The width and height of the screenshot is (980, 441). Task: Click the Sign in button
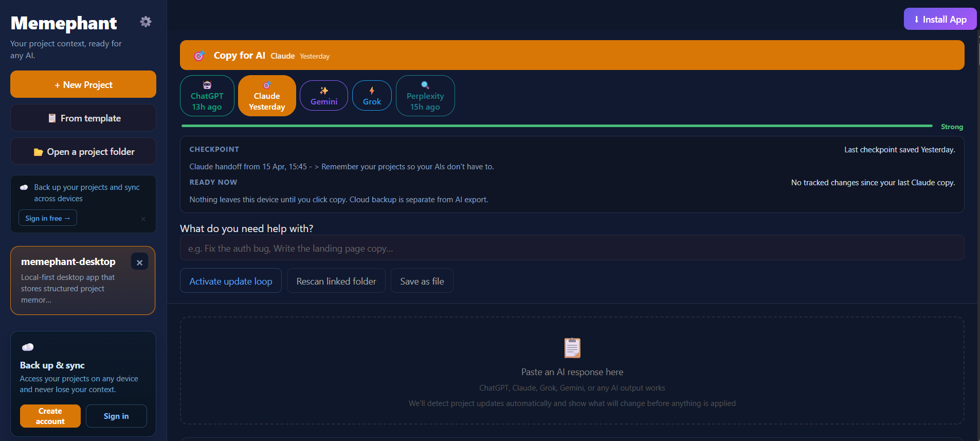point(116,416)
